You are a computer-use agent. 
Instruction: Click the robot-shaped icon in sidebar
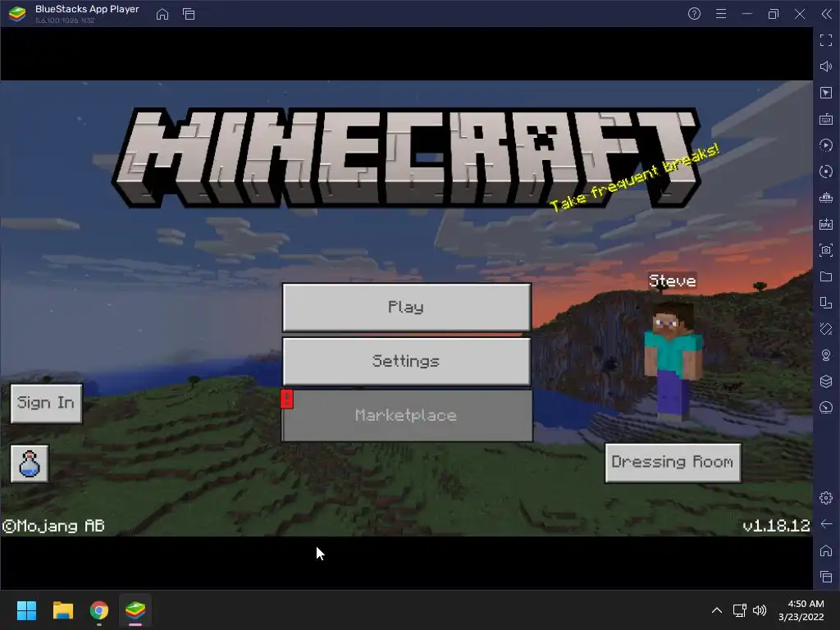point(826,198)
